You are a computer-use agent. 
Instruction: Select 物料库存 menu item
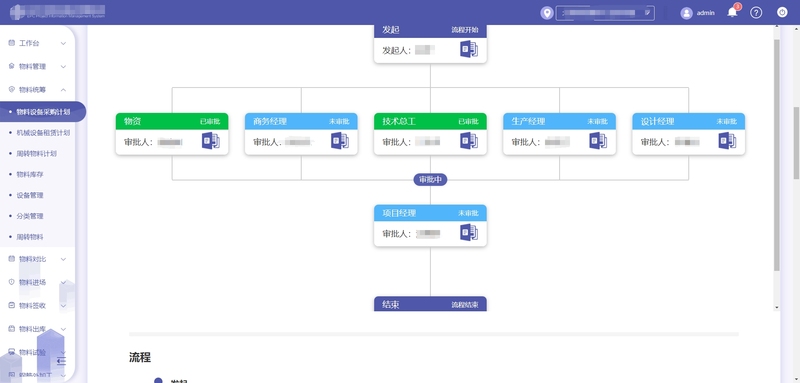[x=30, y=174]
